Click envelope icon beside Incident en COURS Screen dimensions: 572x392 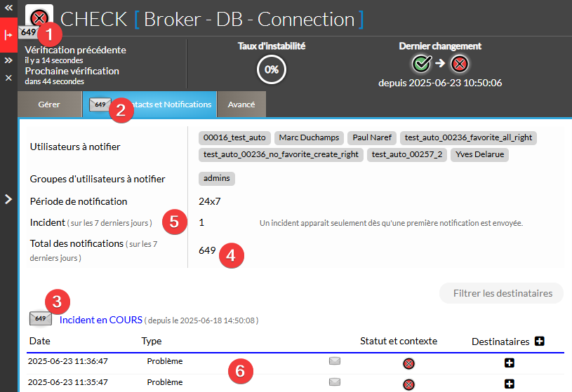click(x=41, y=319)
